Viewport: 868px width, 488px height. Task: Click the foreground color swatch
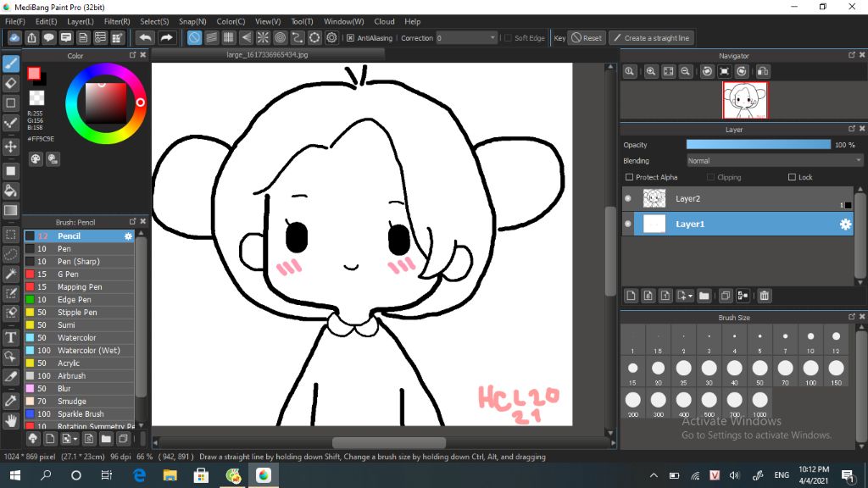[x=34, y=74]
